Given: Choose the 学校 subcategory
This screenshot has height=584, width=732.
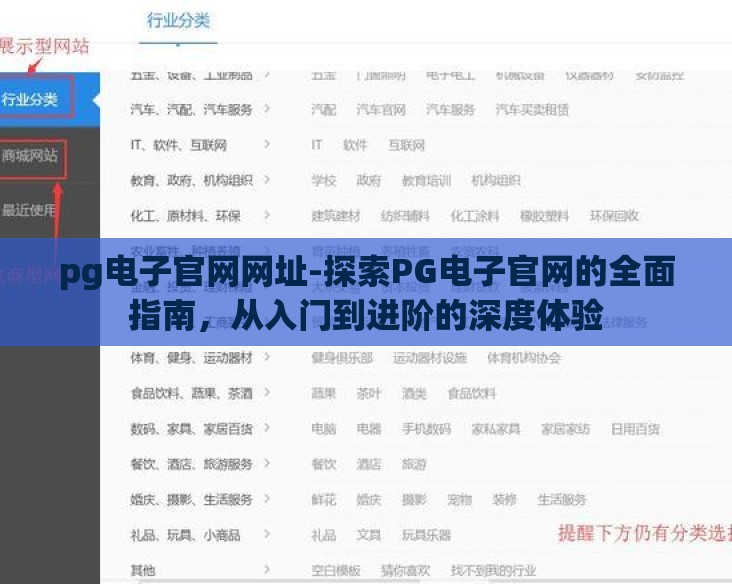Looking at the screenshot, I should (324, 180).
